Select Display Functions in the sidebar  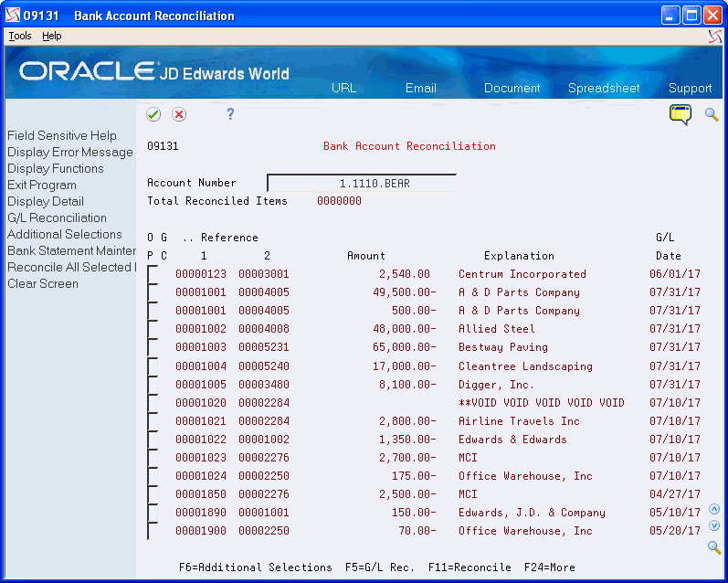click(x=55, y=169)
